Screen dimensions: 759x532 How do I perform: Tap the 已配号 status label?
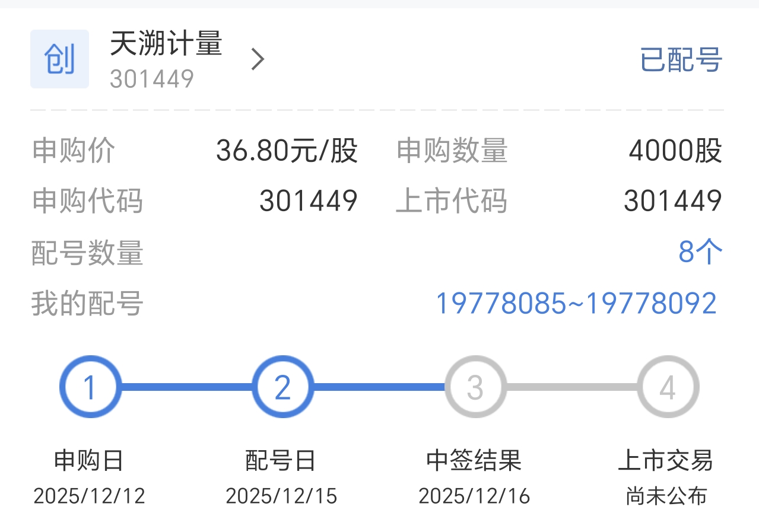681,60
